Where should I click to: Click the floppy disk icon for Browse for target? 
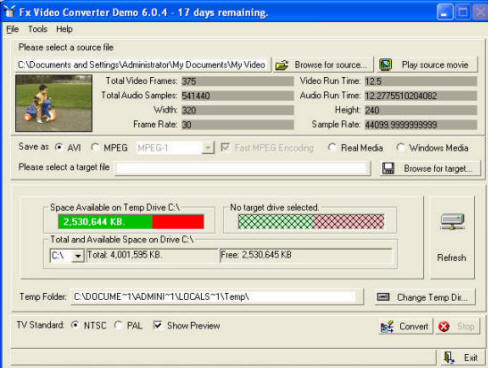(x=388, y=168)
